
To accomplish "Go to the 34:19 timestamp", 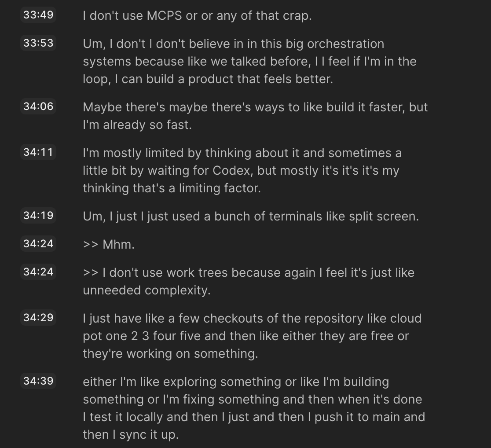I will click(38, 216).
